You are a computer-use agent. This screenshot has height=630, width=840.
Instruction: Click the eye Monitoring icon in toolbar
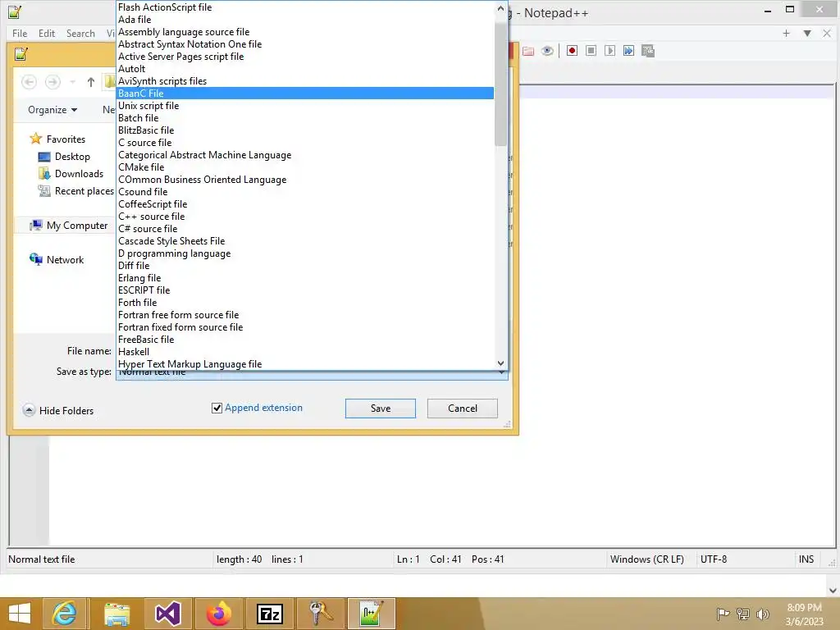click(x=547, y=51)
